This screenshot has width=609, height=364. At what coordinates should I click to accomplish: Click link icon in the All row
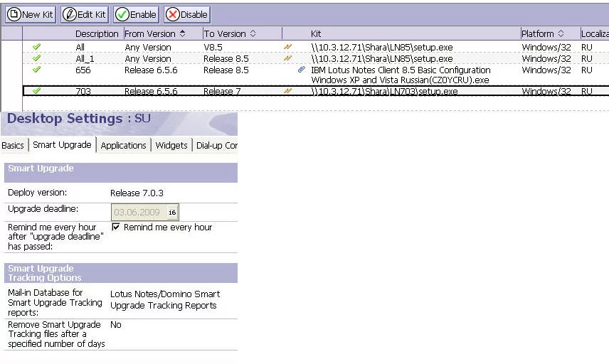(288, 47)
